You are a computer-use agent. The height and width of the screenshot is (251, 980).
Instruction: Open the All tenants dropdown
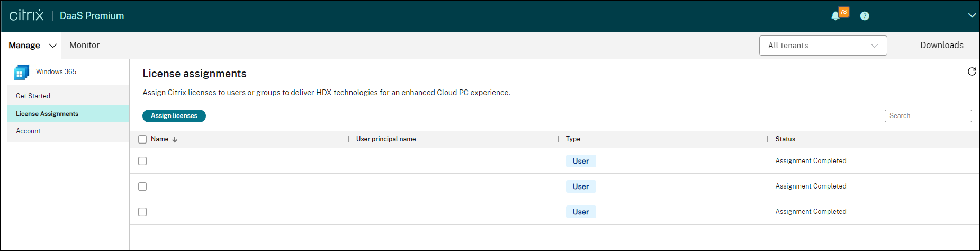[823, 46]
